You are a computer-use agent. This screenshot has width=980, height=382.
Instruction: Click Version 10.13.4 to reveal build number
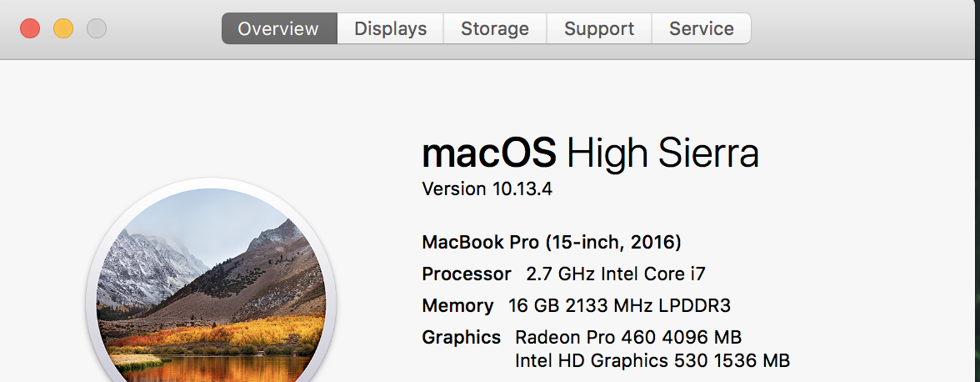(487, 189)
